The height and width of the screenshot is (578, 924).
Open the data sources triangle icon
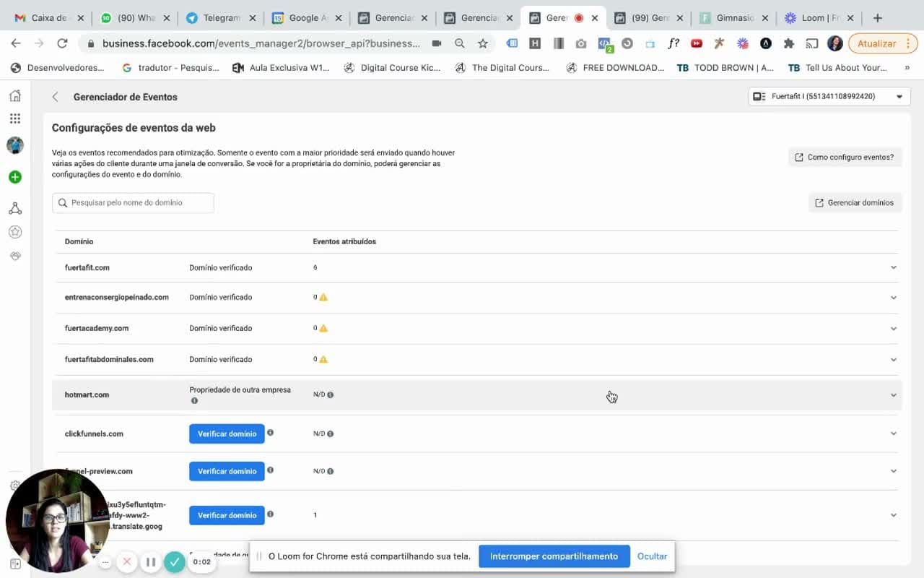click(x=15, y=208)
